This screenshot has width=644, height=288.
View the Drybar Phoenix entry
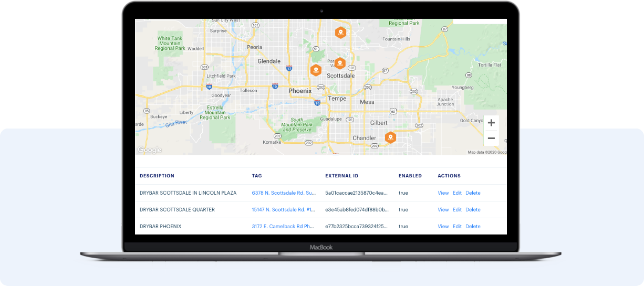tap(443, 227)
